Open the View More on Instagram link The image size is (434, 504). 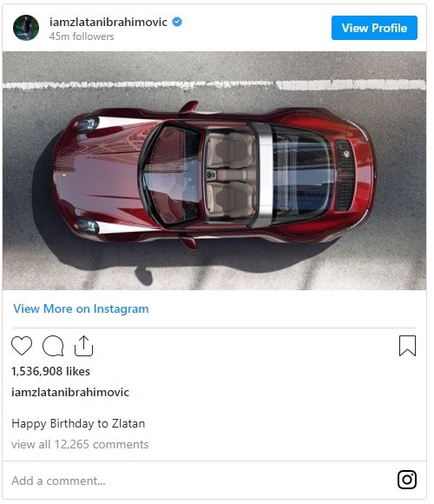pos(81,308)
